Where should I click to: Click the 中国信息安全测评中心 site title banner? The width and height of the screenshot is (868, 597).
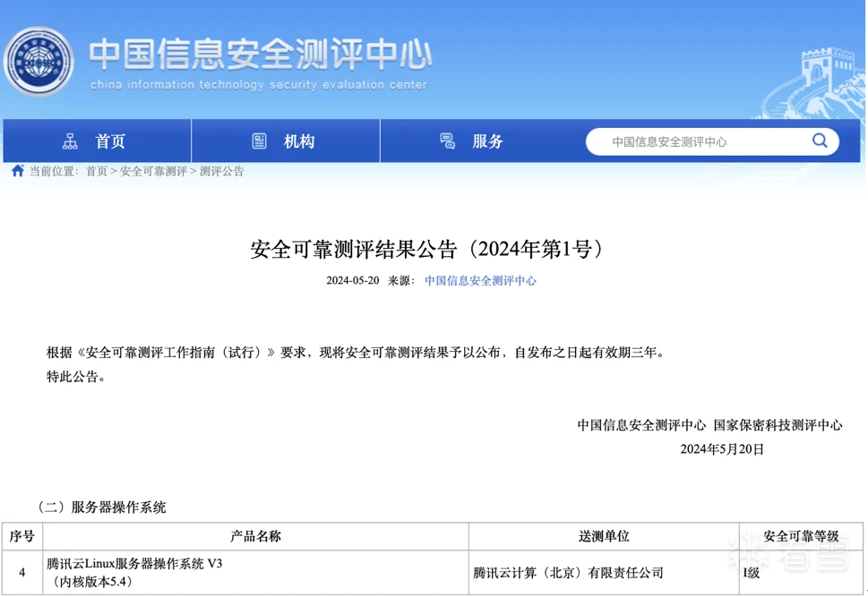click(x=260, y=55)
